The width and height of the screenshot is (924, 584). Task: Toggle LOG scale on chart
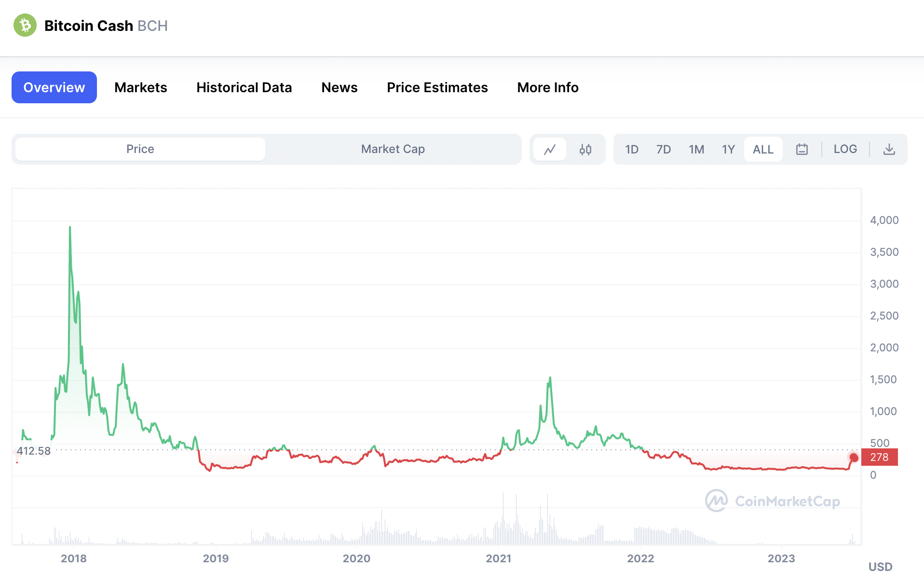coord(845,149)
